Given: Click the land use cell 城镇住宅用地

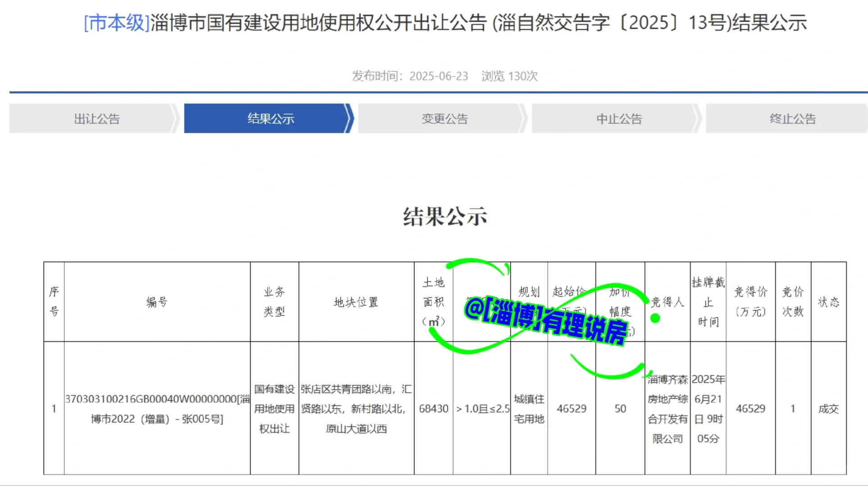Looking at the screenshot, I should click(529, 409).
